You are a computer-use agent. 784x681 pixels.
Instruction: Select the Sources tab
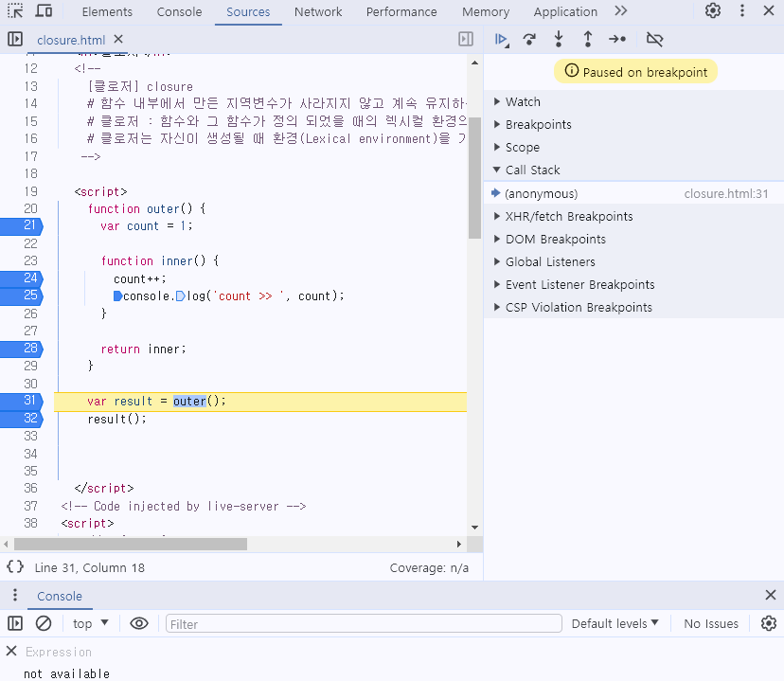pos(248,11)
